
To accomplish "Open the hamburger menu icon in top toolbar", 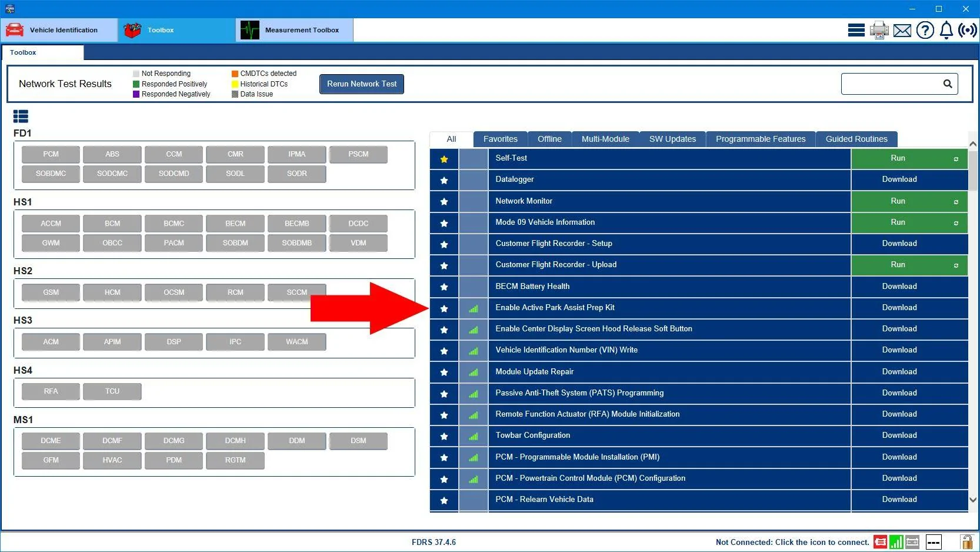I will 856,30.
